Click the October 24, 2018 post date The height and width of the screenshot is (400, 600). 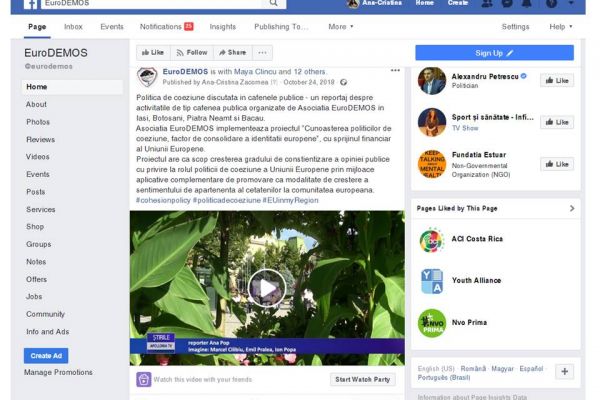(309, 82)
